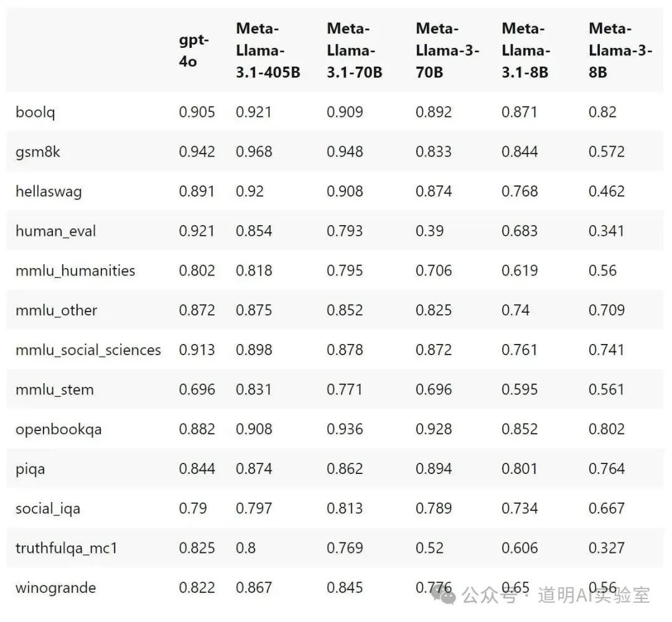Select the Meta-Llama-3-70B column header
This screenshot has height=622, width=672.
pyautogui.click(x=447, y=50)
